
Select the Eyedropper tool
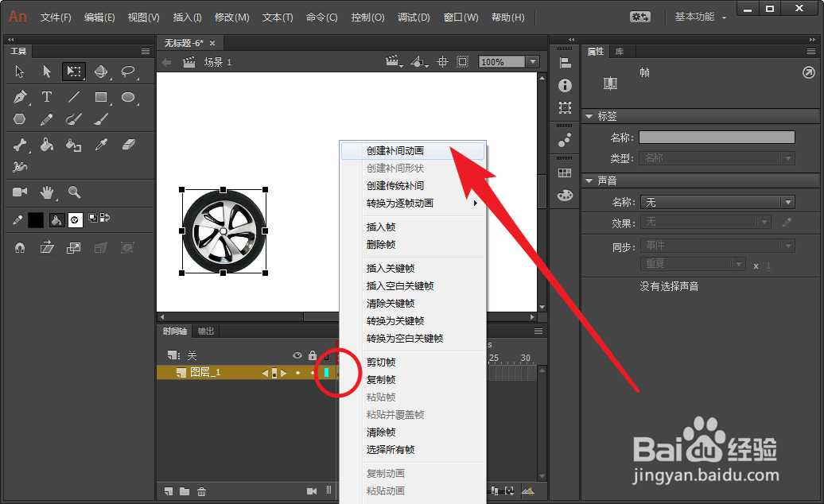point(101,145)
